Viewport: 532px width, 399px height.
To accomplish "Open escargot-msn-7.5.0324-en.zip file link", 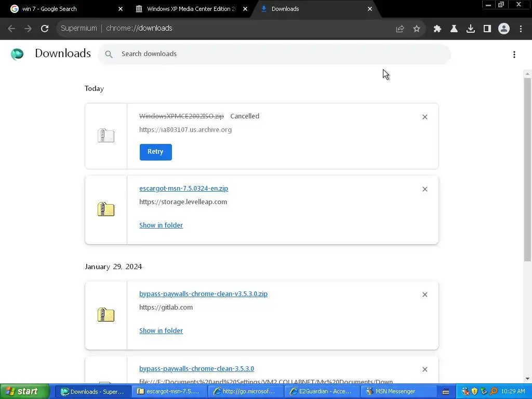I will pos(183,188).
